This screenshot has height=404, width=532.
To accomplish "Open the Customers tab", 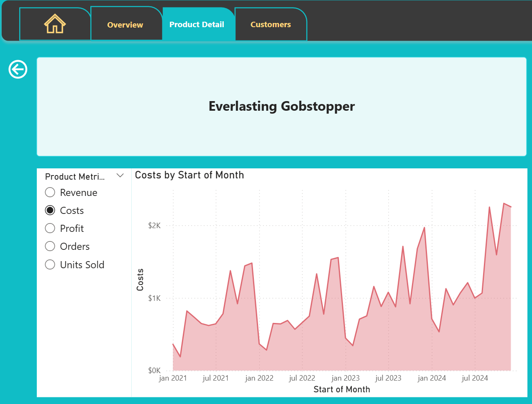I will coord(271,25).
